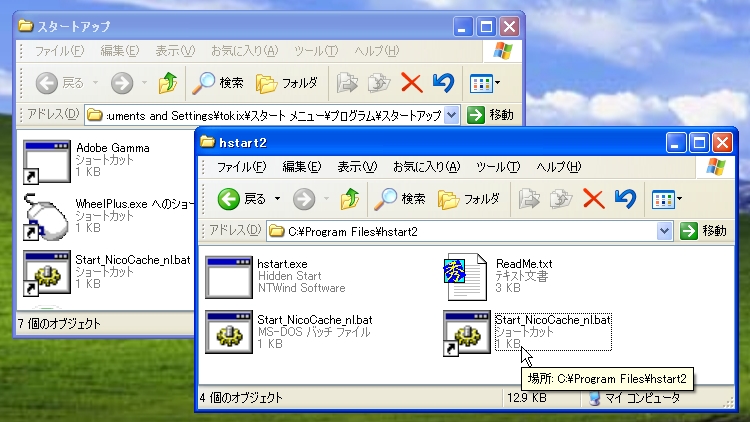Minimize the hstart2 window
The height and width of the screenshot is (422, 750).
[x=675, y=143]
